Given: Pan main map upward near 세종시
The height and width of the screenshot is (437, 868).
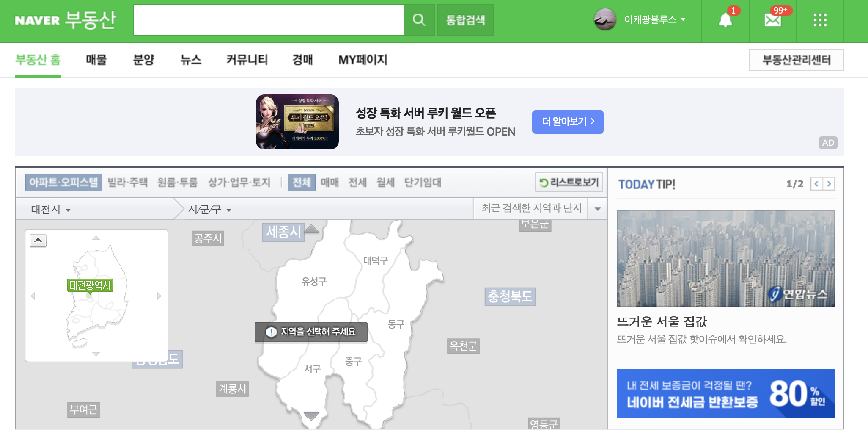Looking at the screenshot, I should pyautogui.click(x=312, y=229).
